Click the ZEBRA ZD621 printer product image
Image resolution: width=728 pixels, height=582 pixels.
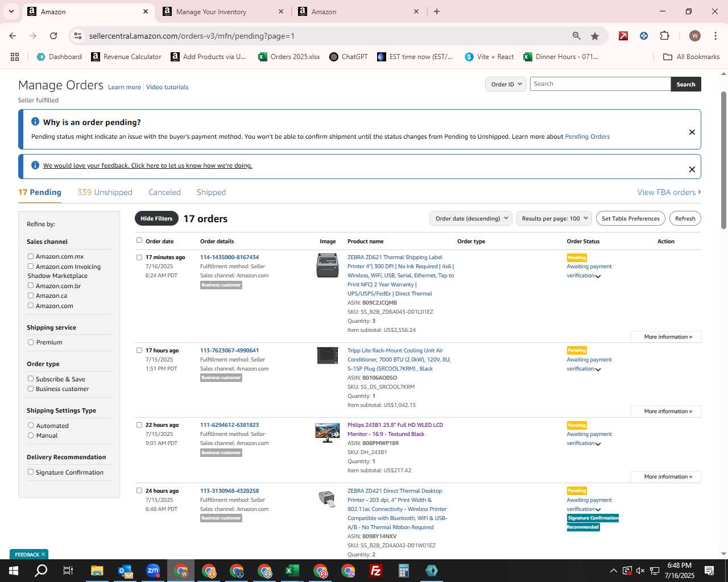pos(328,265)
